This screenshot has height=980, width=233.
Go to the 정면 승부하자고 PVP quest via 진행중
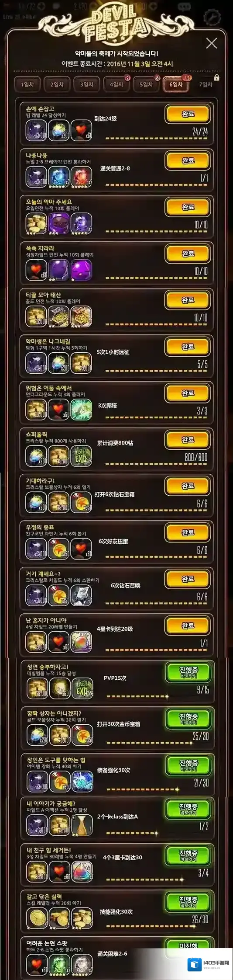[188, 673]
